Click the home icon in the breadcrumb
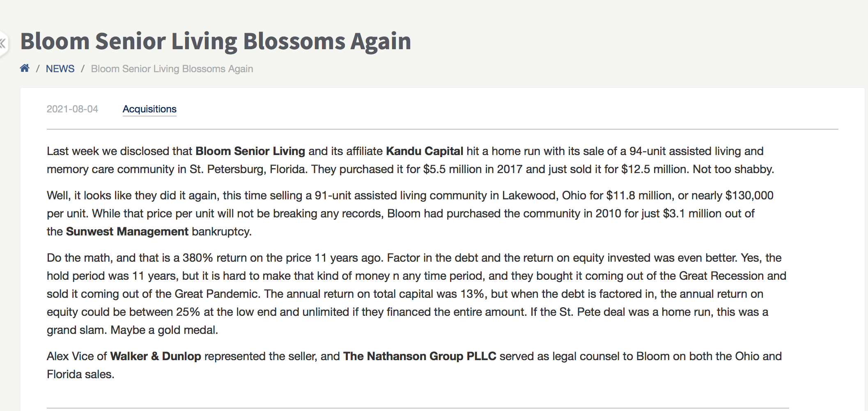868x411 pixels. [x=25, y=68]
